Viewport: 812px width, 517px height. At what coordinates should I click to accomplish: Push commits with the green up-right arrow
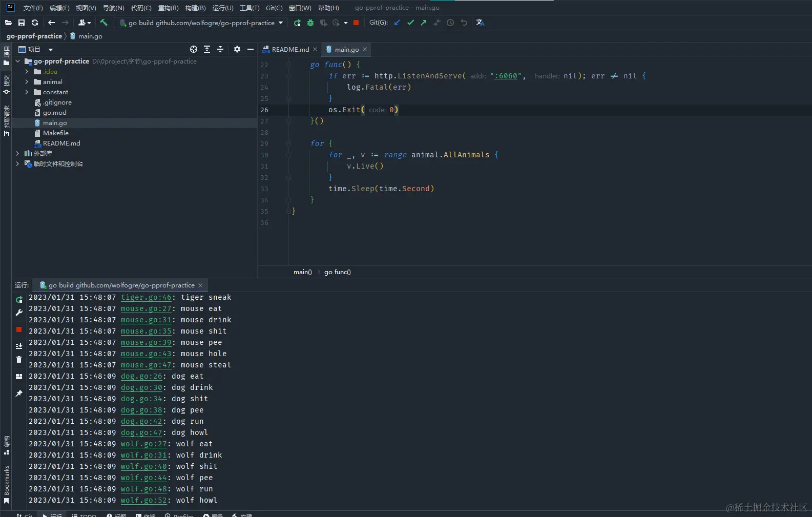point(424,23)
